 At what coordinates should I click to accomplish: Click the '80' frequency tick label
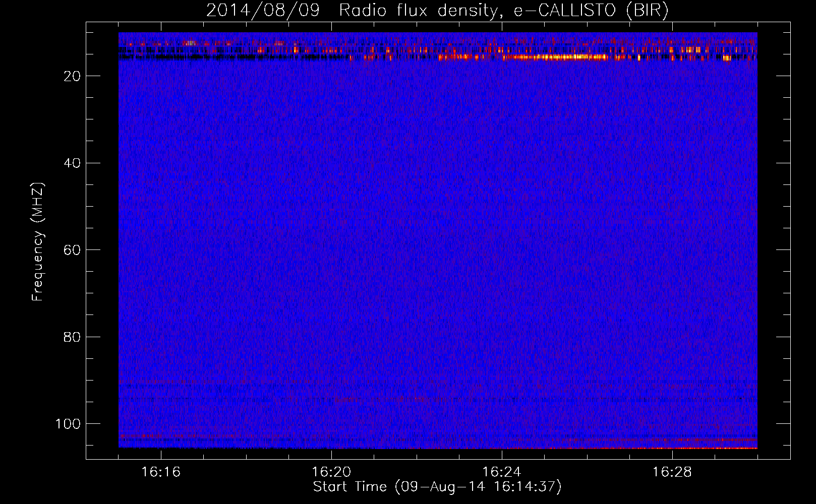72,337
